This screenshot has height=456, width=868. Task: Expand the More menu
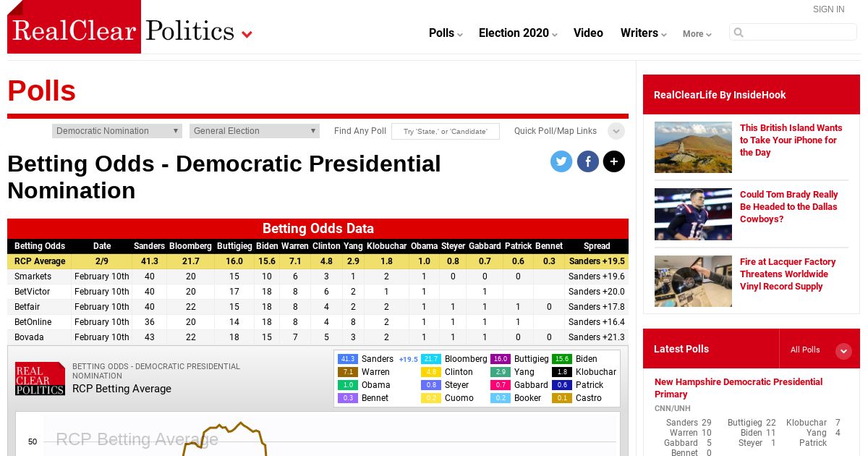click(x=697, y=34)
